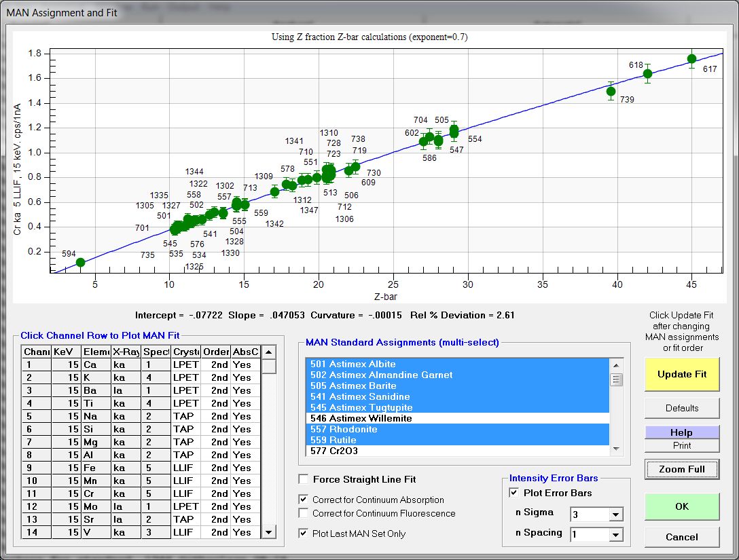Print the MAN fit plot
Image resolution: width=739 pixels, height=560 pixels.
coord(682,445)
